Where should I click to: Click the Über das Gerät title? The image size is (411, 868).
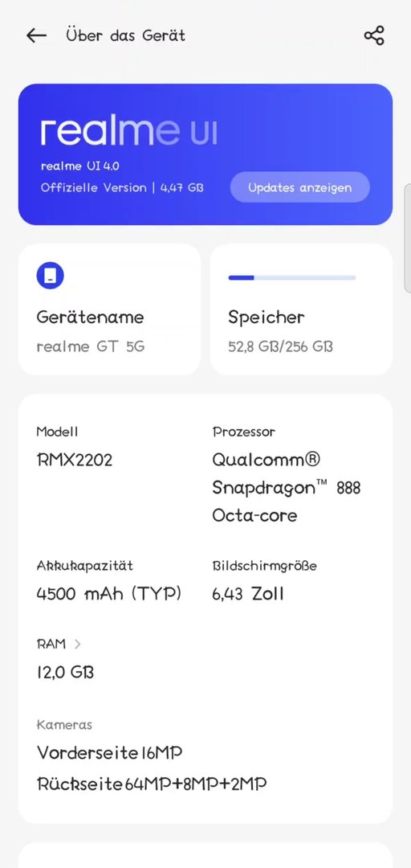click(x=125, y=35)
